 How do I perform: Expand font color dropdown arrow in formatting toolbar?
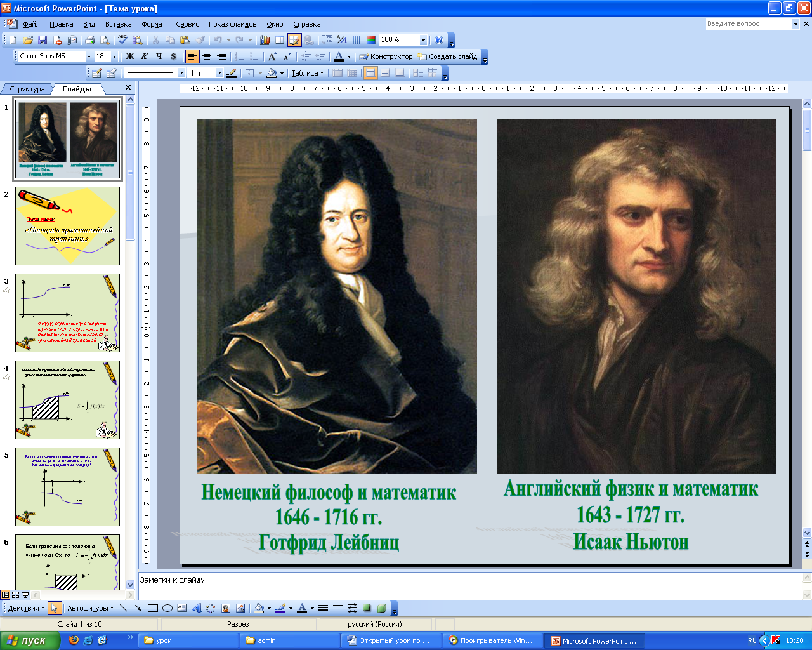click(349, 56)
